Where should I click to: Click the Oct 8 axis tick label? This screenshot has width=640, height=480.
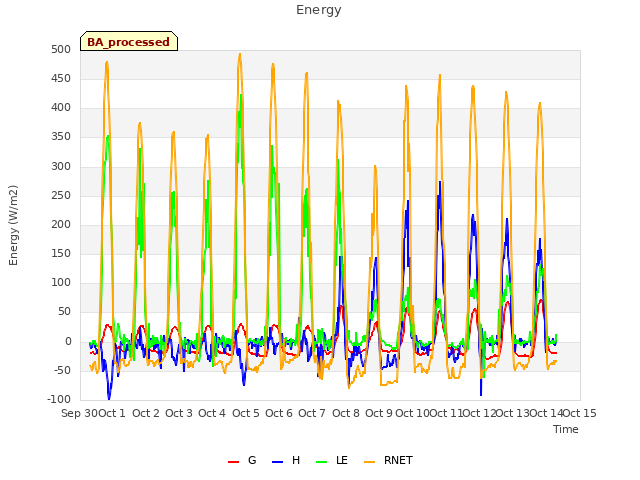pyautogui.click(x=346, y=413)
